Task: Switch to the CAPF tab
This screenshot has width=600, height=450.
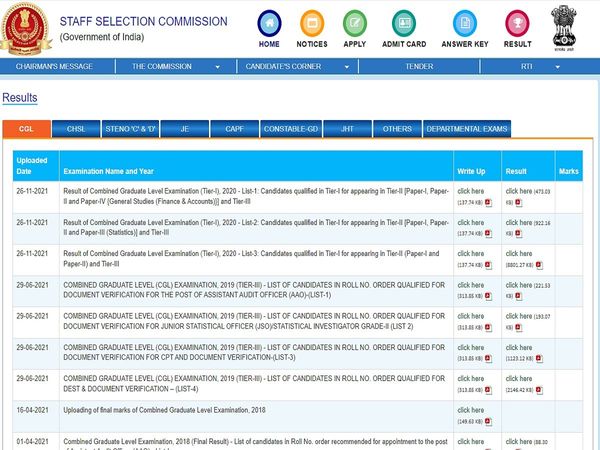Action: [x=235, y=129]
